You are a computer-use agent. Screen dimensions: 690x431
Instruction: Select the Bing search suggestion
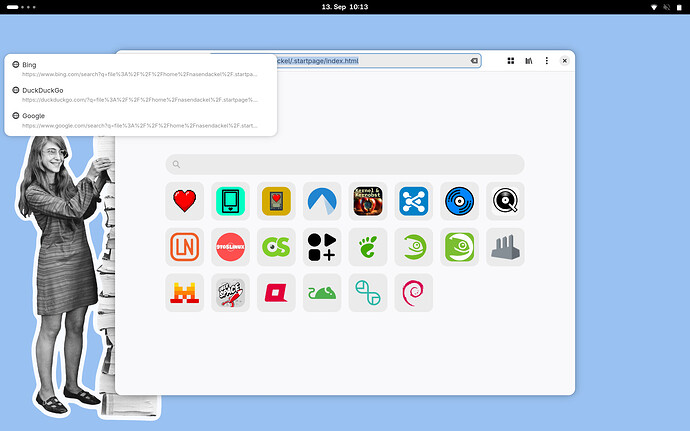[x=141, y=69]
